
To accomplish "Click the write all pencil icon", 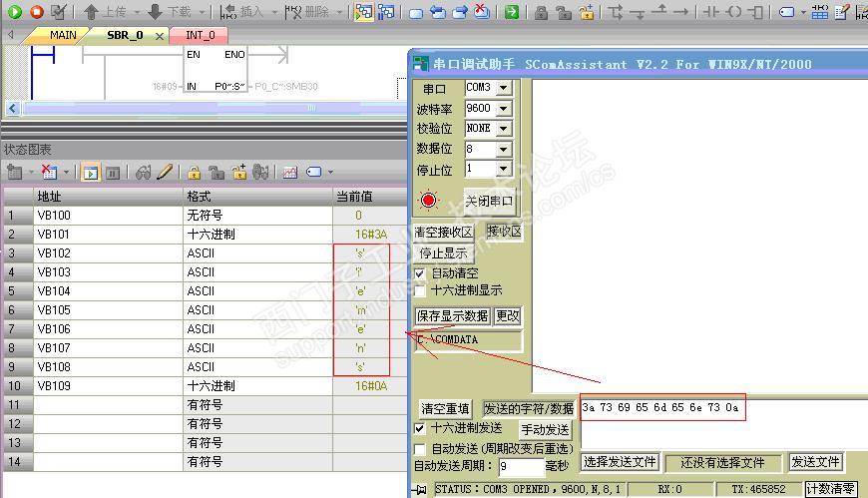I will 165,172.
